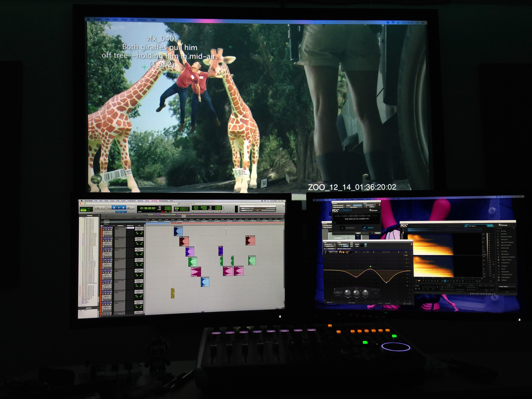Click the Render button in RX Connect
The width and height of the screenshot is (532, 399).
click(x=377, y=233)
